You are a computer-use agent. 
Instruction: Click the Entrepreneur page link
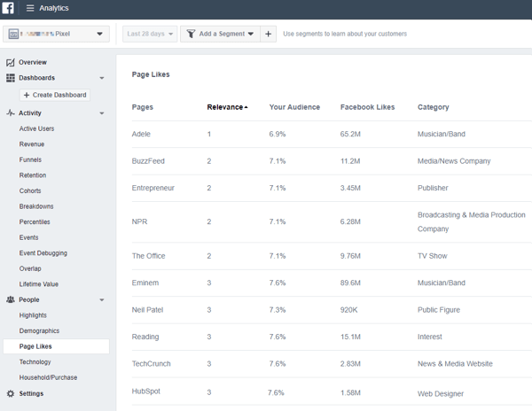pos(153,188)
